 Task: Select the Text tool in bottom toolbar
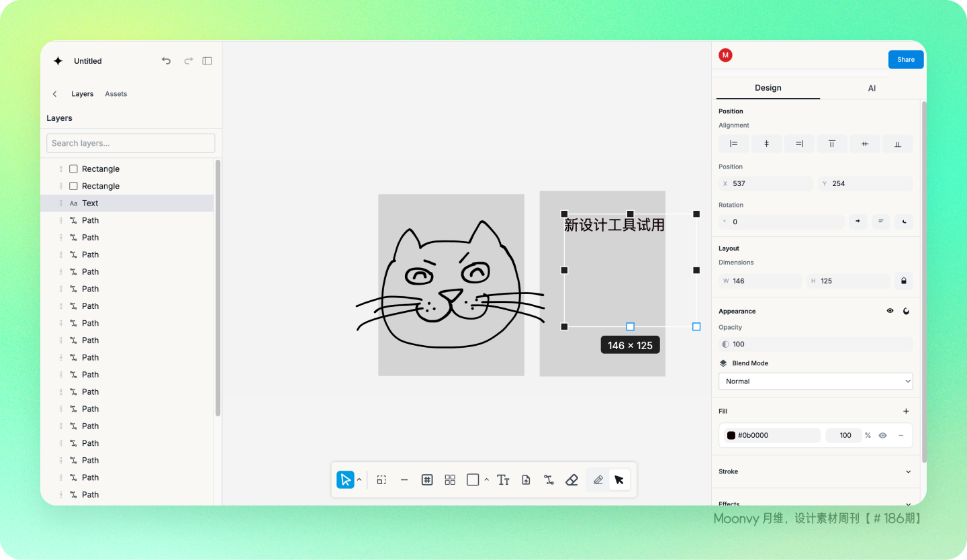pos(503,479)
